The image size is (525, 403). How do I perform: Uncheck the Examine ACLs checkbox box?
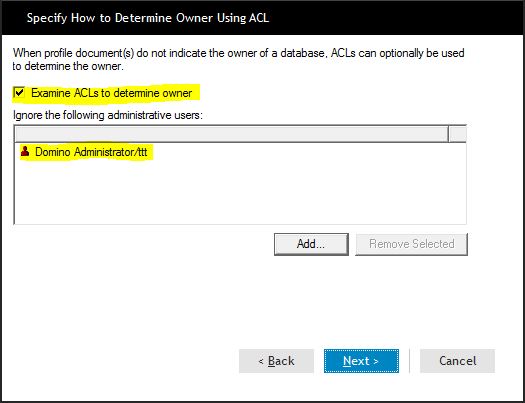pyautogui.click(x=19, y=92)
